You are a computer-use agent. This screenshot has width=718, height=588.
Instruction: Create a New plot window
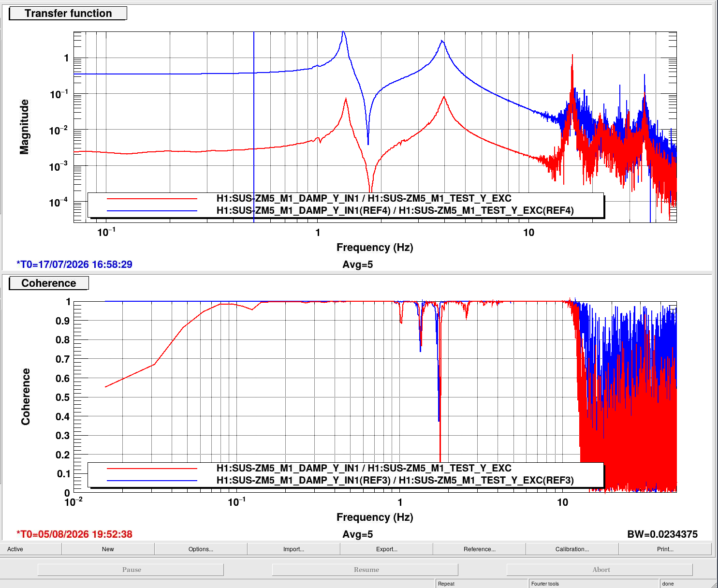pyautogui.click(x=108, y=549)
